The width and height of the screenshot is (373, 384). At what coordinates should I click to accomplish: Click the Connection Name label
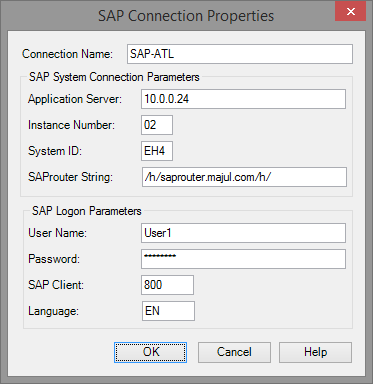68,54
